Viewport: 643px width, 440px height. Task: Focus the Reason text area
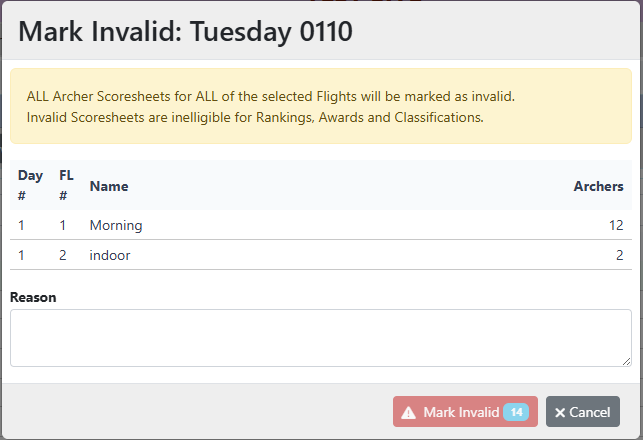click(320, 337)
